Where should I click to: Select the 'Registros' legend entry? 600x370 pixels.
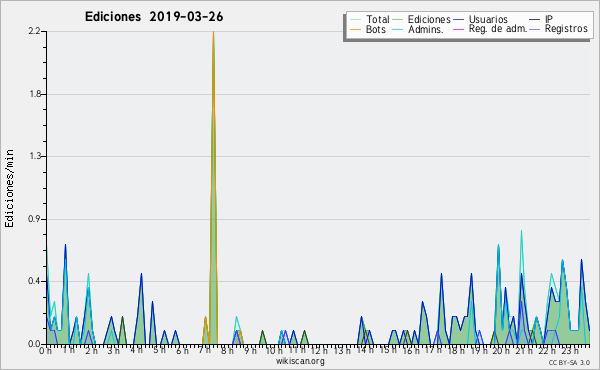[x=566, y=29]
